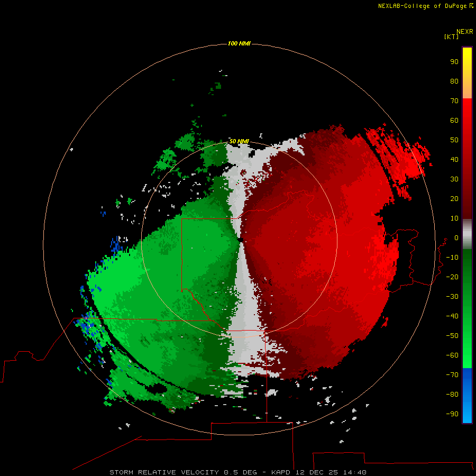
Task: Click the -20 value on the velocity scale
Action: 452,277
